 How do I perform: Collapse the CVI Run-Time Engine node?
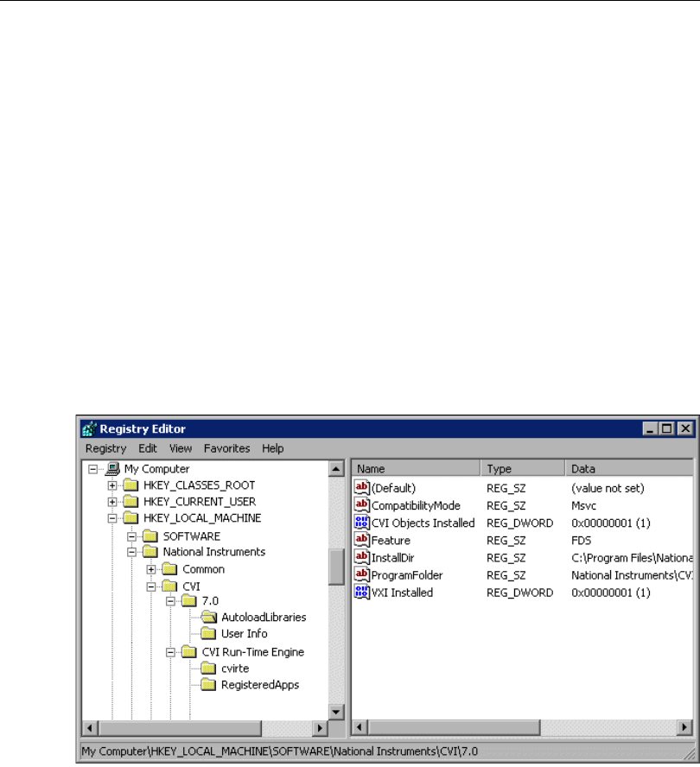click(170, 652)
